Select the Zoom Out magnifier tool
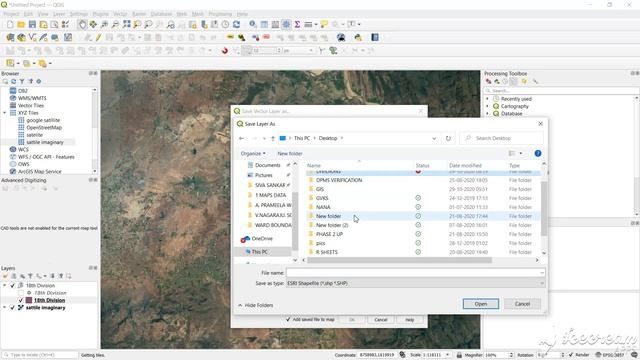 [116, 24]
